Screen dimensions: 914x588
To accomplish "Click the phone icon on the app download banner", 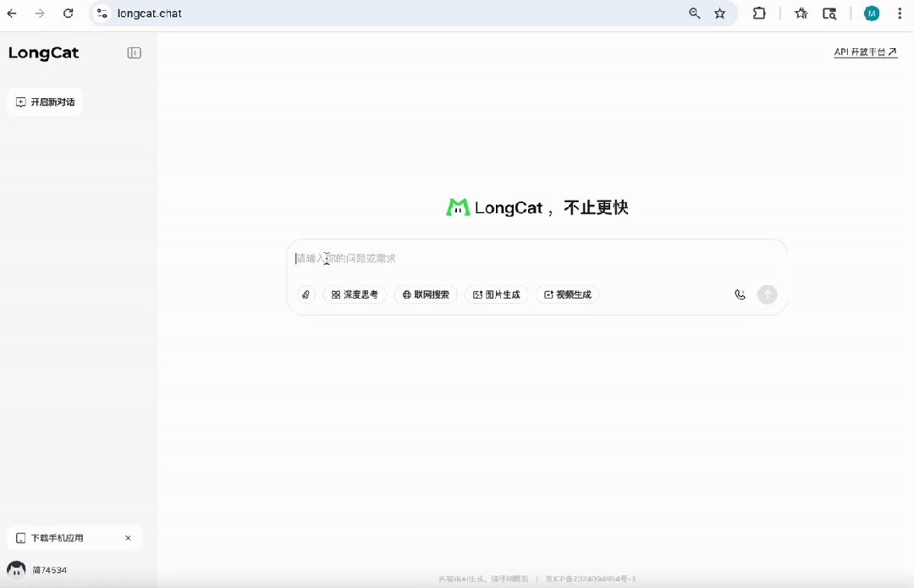I will [x=19, y=537].
